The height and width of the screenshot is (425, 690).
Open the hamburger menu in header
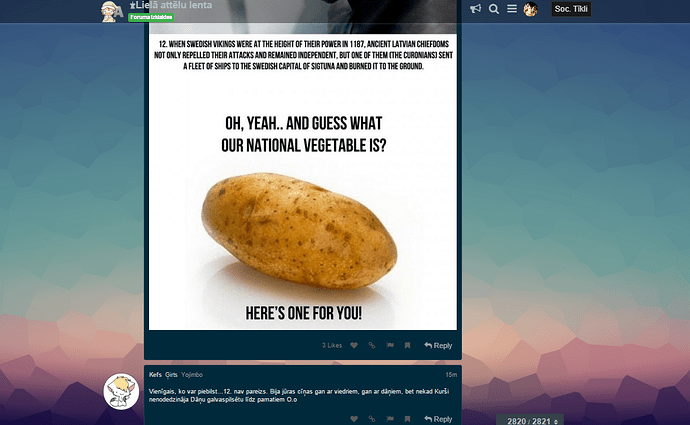[x=512, y=9]
